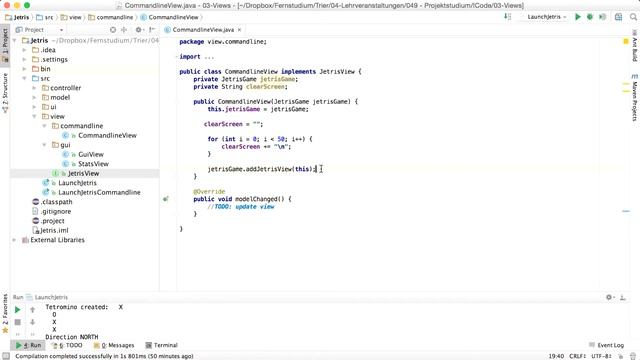Collapse all icon in Project panel
640x360 pixels.
124,30
